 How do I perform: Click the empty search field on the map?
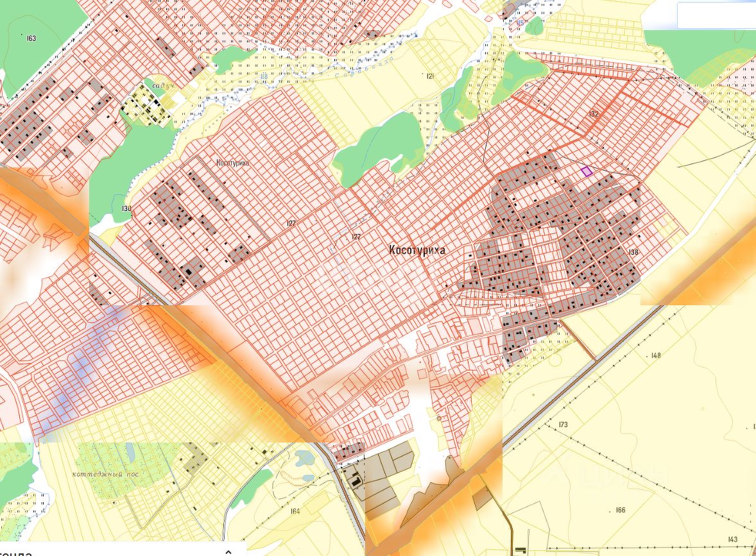(716, 15)
